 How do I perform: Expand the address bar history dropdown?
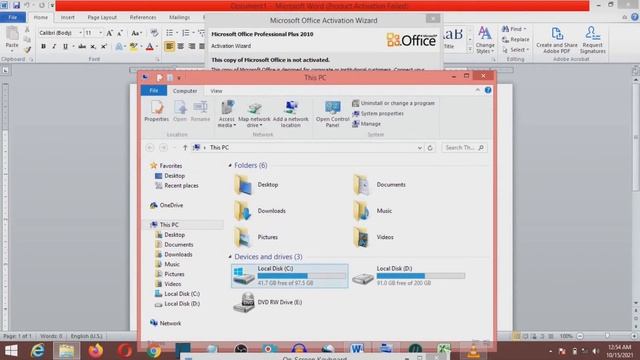coord(420,148)
